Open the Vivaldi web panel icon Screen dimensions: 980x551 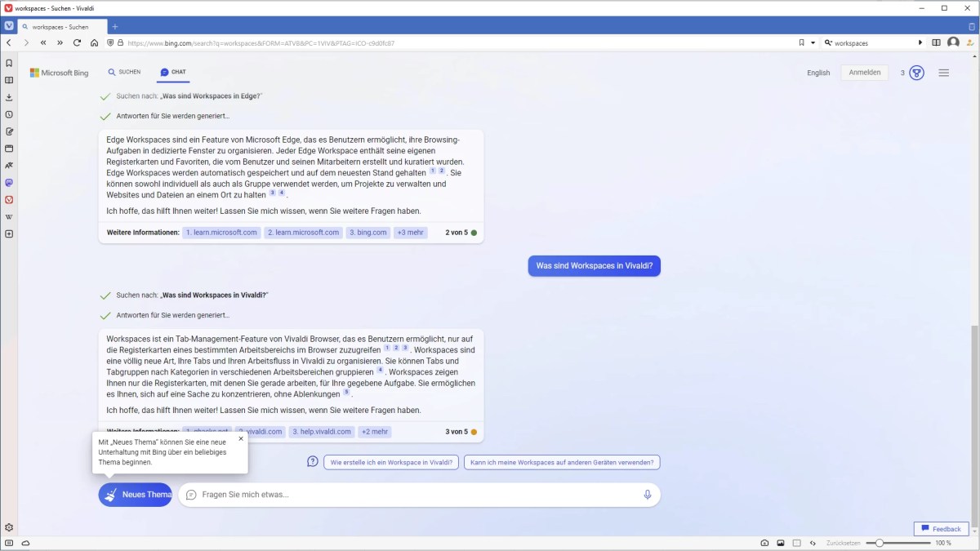point(9,199)
